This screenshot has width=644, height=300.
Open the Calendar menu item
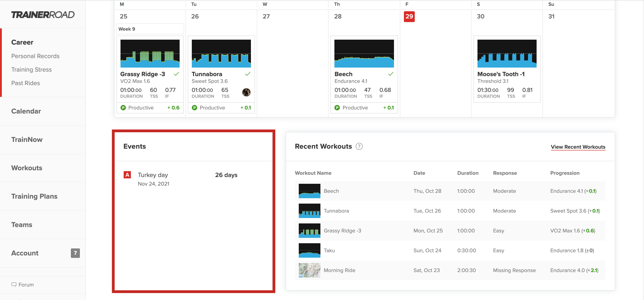26,111
